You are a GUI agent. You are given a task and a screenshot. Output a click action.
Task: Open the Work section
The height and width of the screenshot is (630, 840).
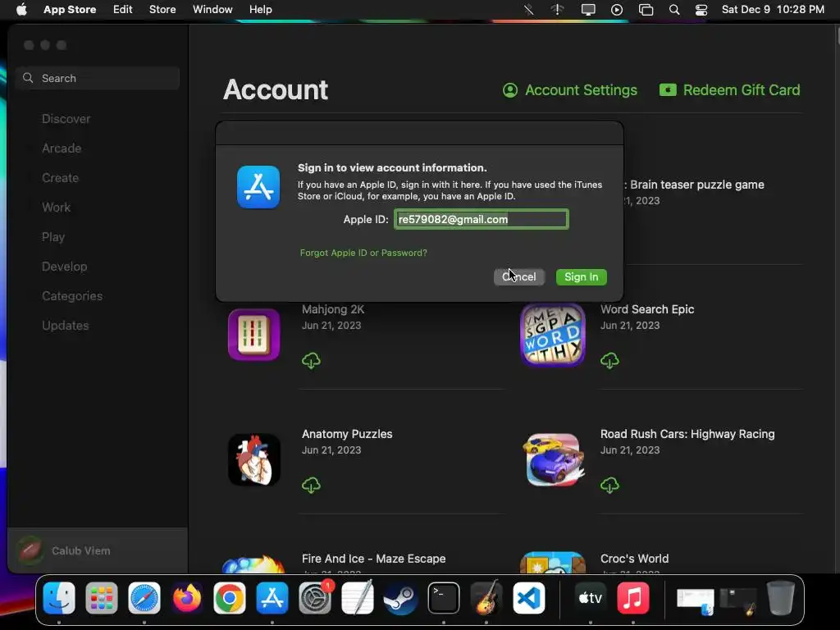(57, 208)
